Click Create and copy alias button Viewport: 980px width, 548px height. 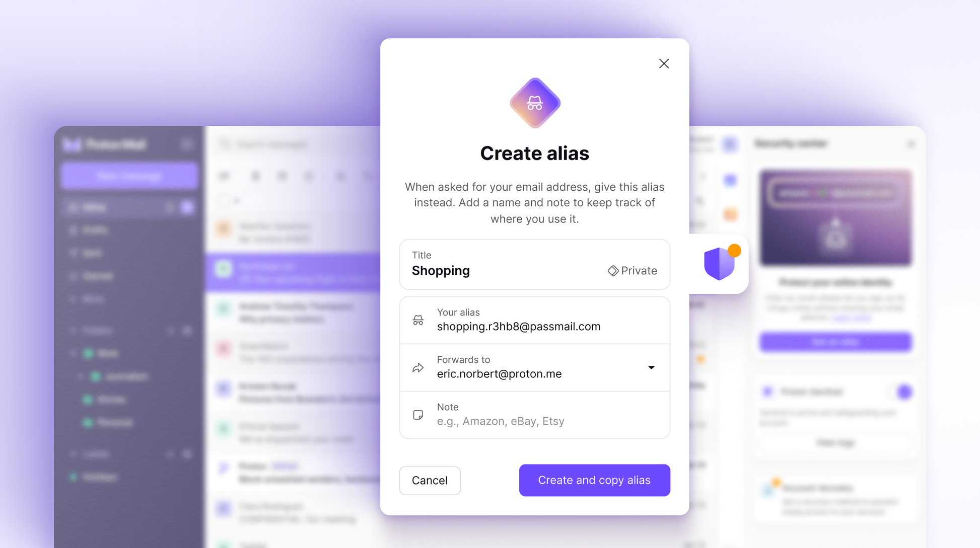point(594,480)
